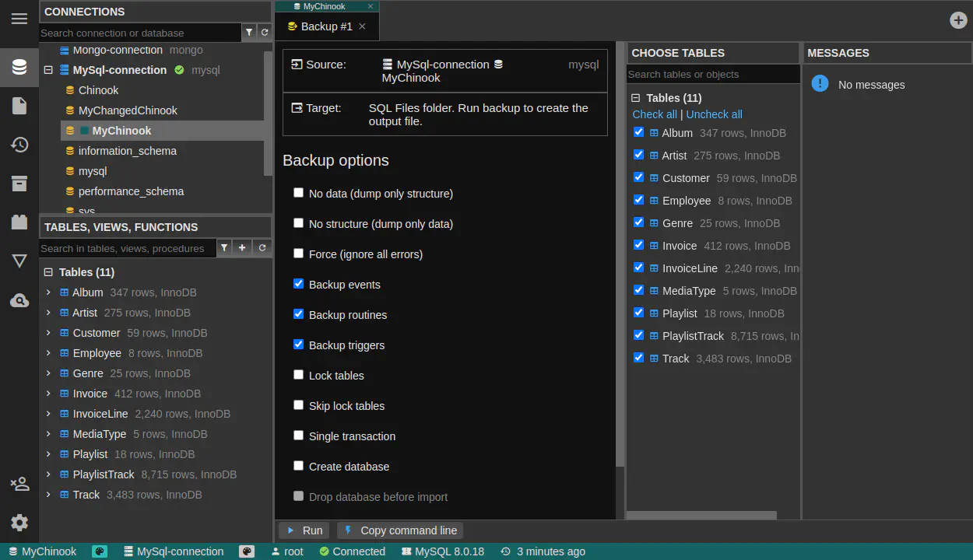Select the database connections sidebar icon
Image resolution: width=973 pixels, height=560 pixels.
[x=19, y=67]
